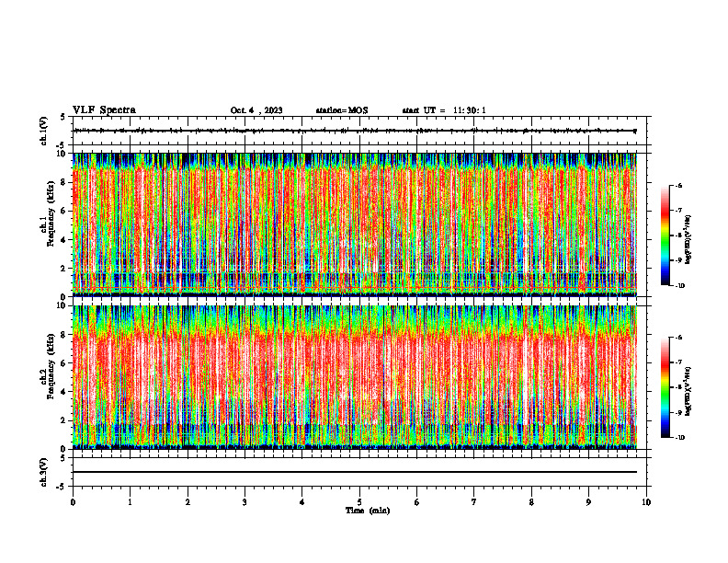Click the "2" kHz tick on ch.2 frequency axis

point(64,420)
